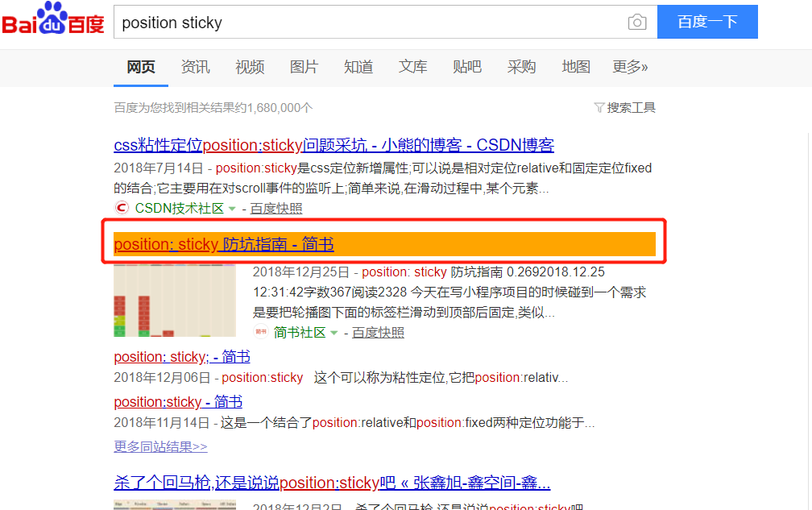Image resolution: width=812 pixels, height=510 pixels.
Task: Open the css粘性定位 CSDN blog result
Action: point(333,145)
